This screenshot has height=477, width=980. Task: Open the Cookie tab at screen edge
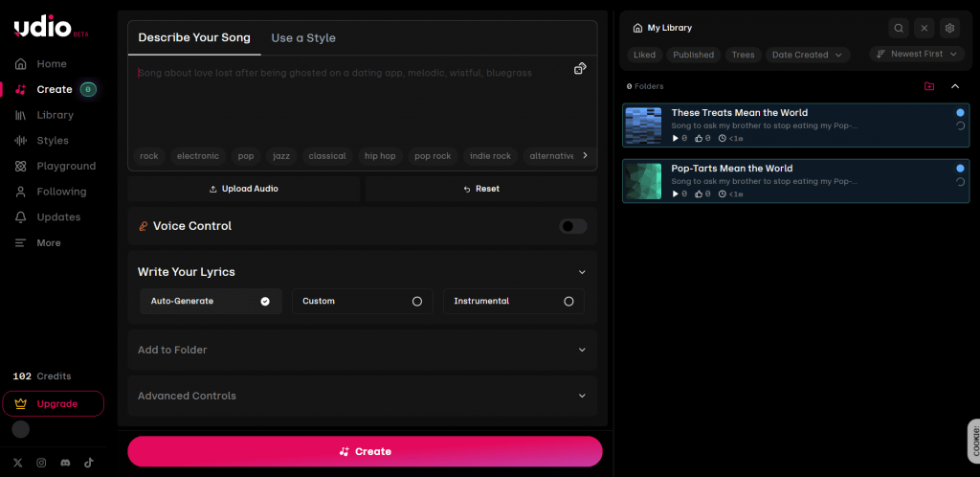974,440
